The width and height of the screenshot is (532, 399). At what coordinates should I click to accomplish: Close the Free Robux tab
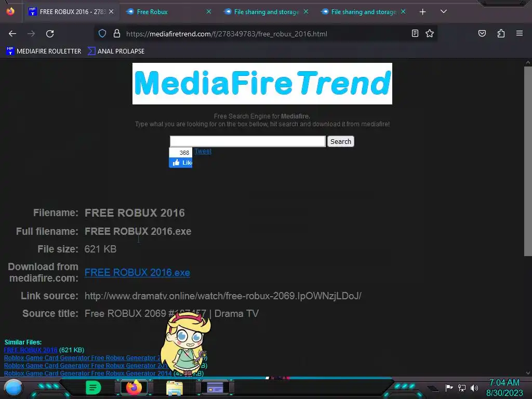[x=209, y=12]
